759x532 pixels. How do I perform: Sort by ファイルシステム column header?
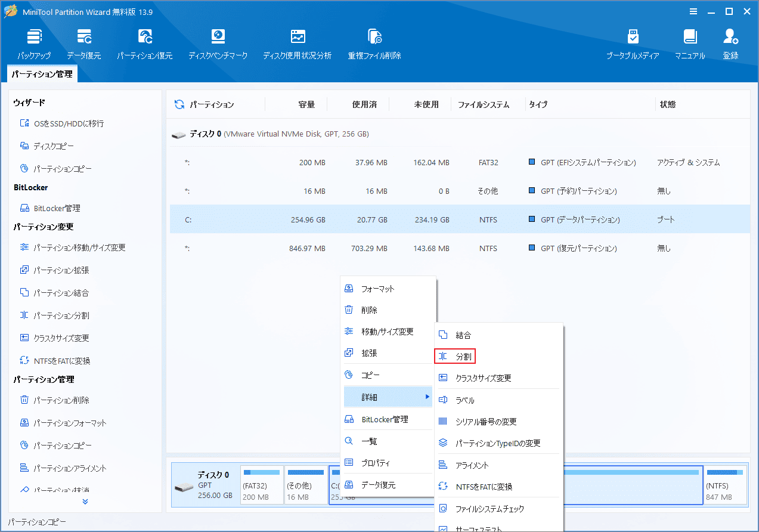484,104
